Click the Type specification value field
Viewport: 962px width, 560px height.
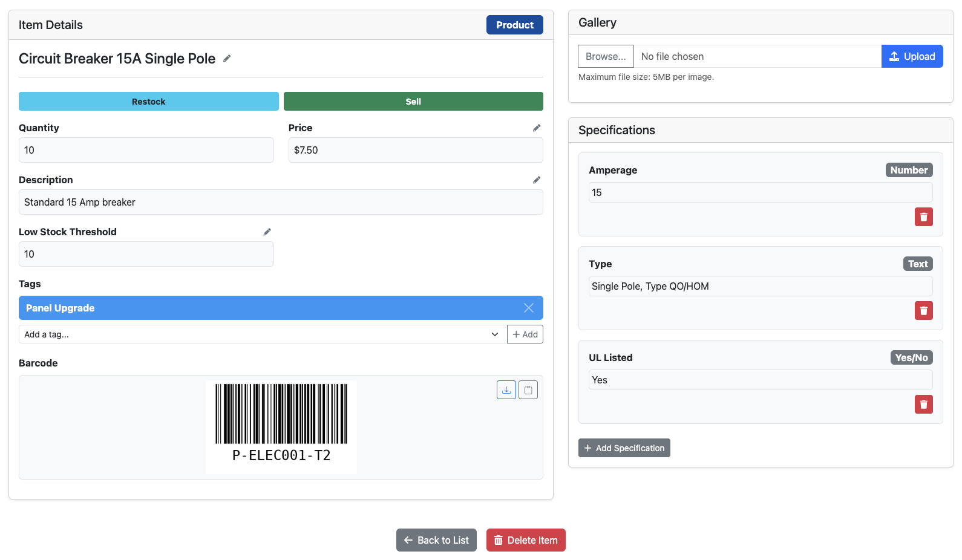point(761,286)
